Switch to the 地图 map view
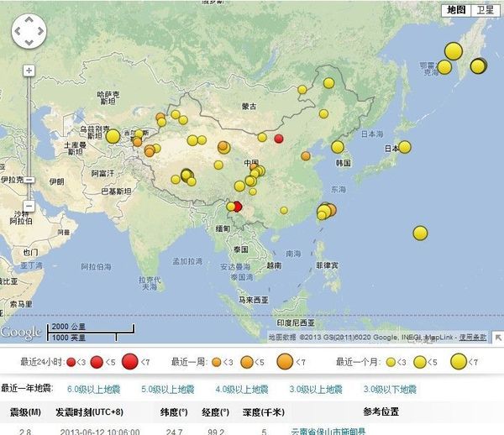The width and height of the screenshot is (504, 435). coord(455,10)
